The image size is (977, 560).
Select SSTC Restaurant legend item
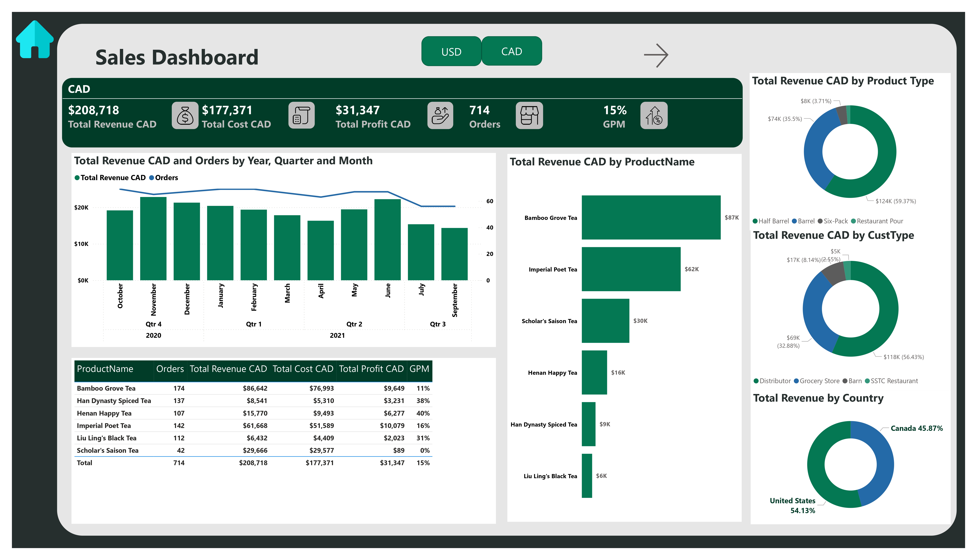pos(891,381)
